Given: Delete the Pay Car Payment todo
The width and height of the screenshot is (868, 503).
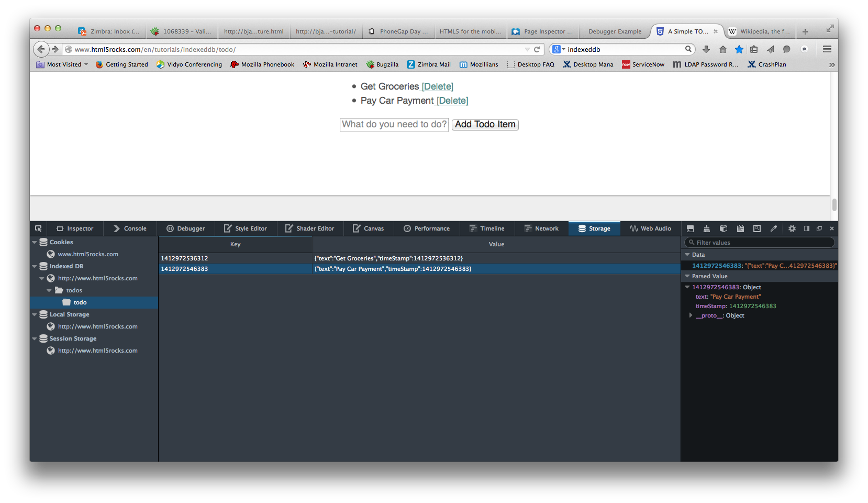Looking at the screenshot, I should (452, 101).
